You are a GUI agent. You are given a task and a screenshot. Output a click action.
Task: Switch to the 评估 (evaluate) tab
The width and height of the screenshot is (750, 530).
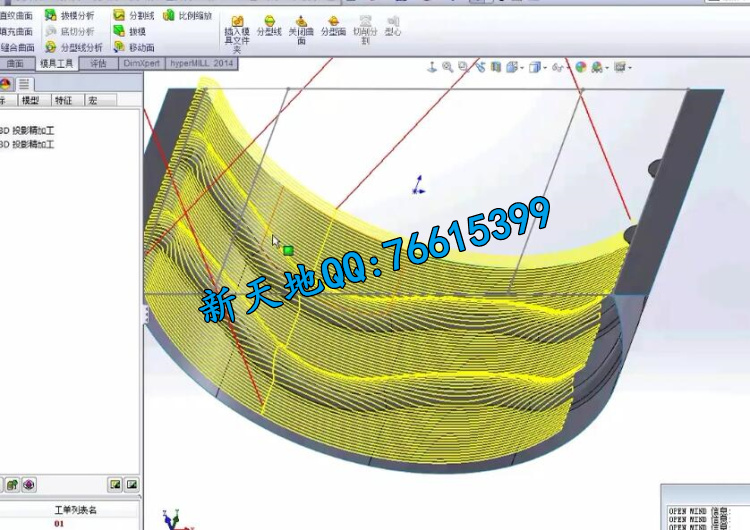pos(98,62)
